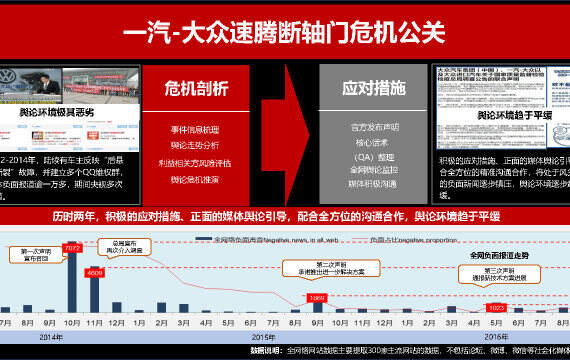This screenshot has width=570, height=360.
Task: Click the 数据说明 footnote text
Action: pos(410,351)
